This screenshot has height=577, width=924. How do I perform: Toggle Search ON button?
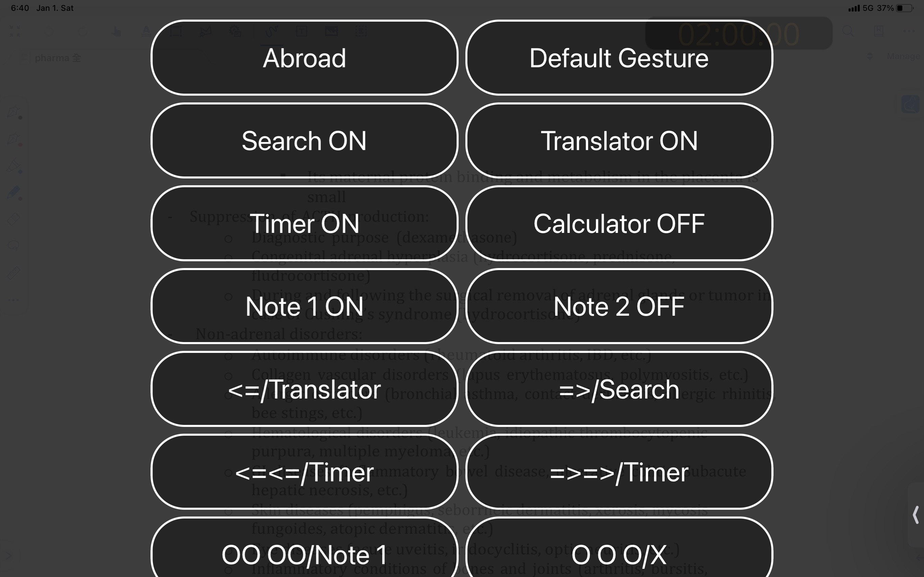[x=304, y=140]
